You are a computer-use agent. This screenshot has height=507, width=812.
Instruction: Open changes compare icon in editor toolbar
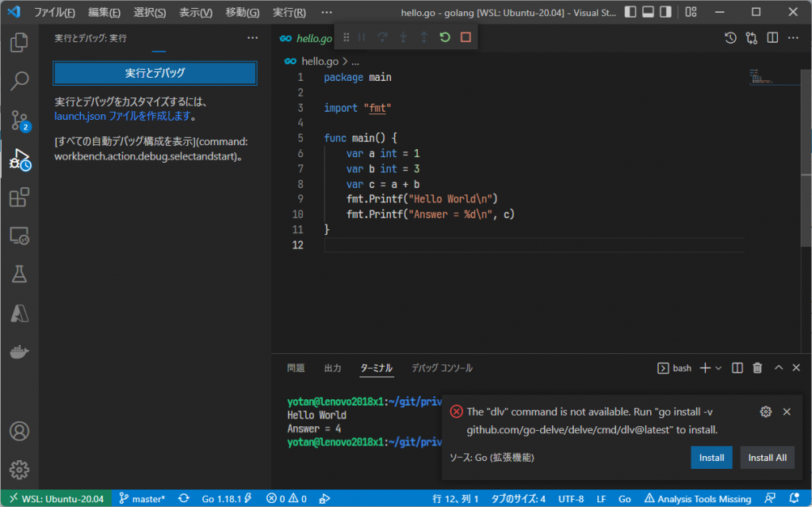[x=752, y=38]
